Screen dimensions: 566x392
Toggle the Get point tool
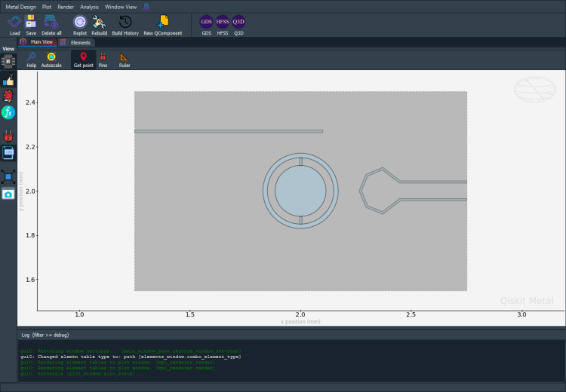click(83, 60)
